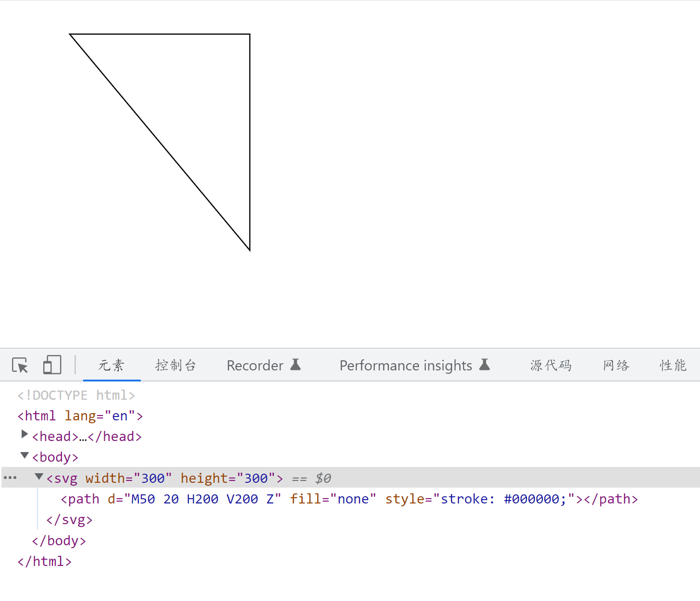Click the == $0 marker text
The width and height of the screenshot is (700, 601).
[x=311, y=478]
